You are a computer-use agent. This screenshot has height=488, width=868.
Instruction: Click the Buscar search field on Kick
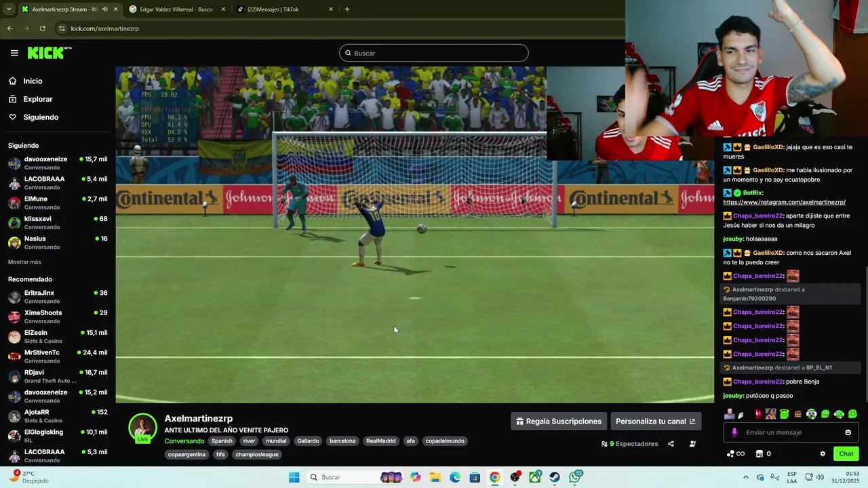434,53
